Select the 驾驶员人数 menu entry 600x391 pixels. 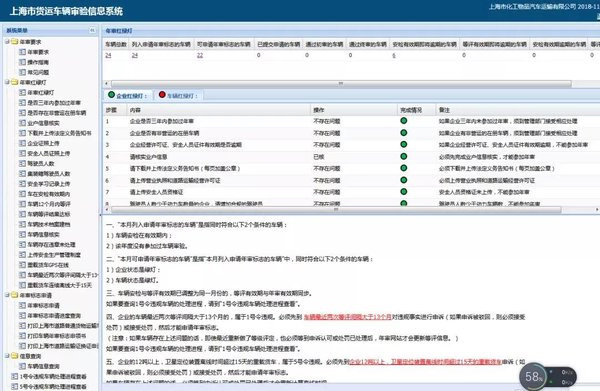tap(41, 163)
